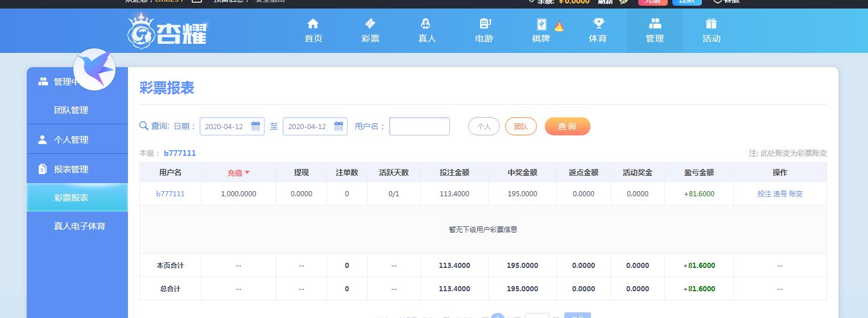Select the 个人 filter option

[483, 126]
